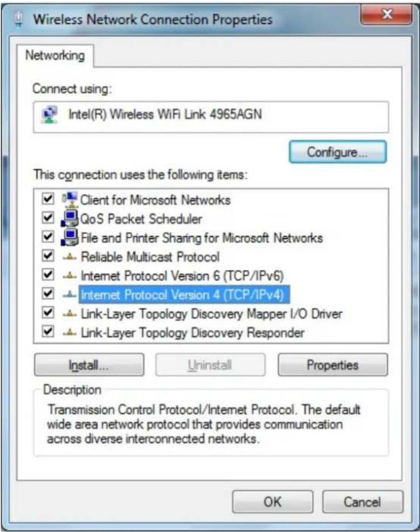Confirm the dialog with OK

point(272,502)
